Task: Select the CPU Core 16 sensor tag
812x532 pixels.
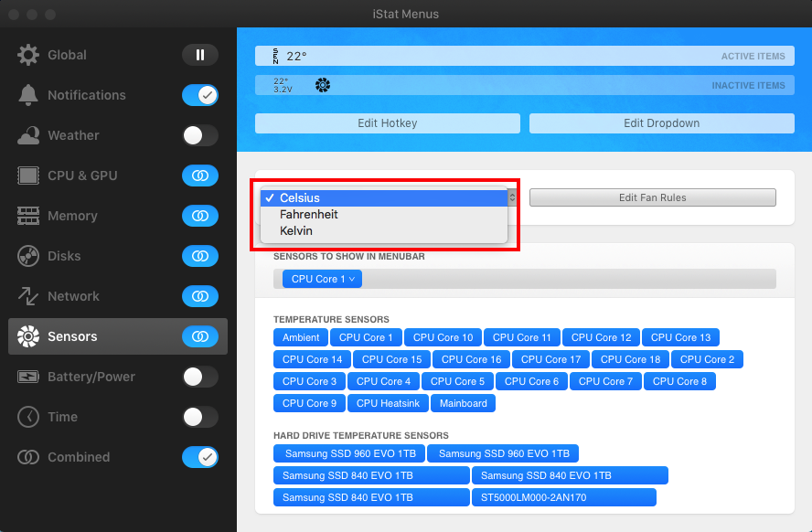Action: point(471,359)
